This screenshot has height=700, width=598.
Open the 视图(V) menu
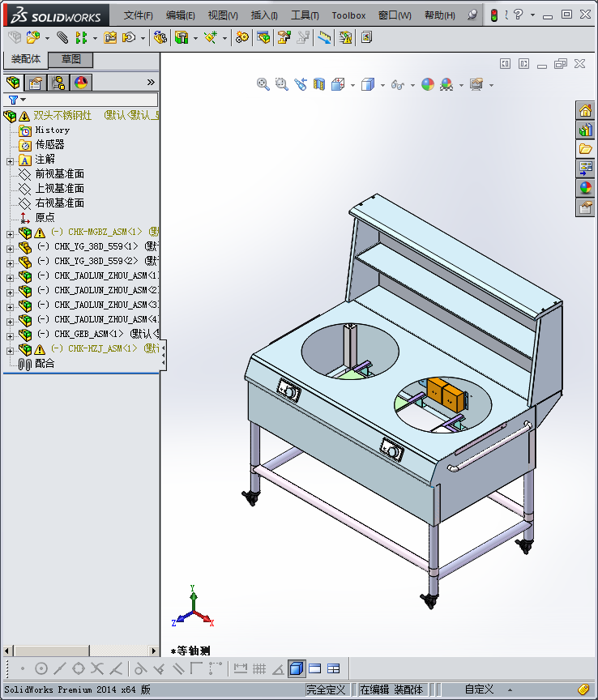point(223,15)
